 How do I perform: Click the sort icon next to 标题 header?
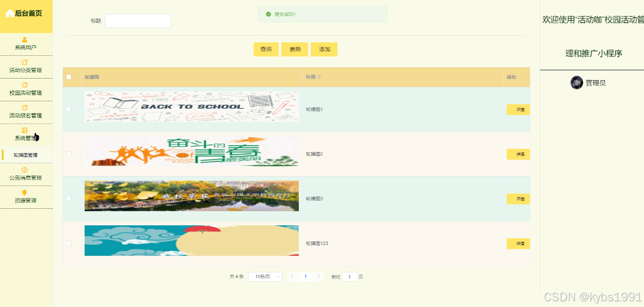319,77
